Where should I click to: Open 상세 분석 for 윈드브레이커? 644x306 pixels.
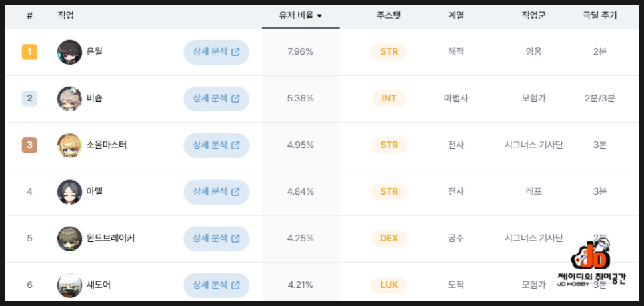(x=217, y=238)
